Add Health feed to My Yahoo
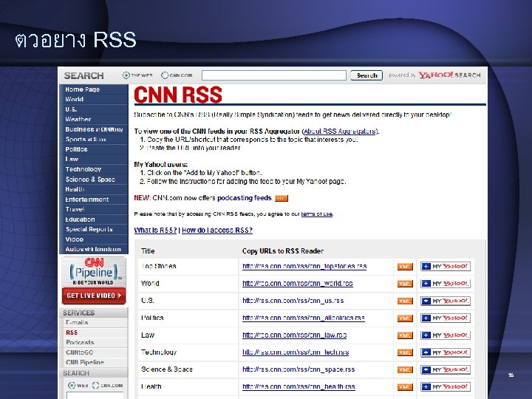This screenshot has height=399, width=532. [446, 386]
